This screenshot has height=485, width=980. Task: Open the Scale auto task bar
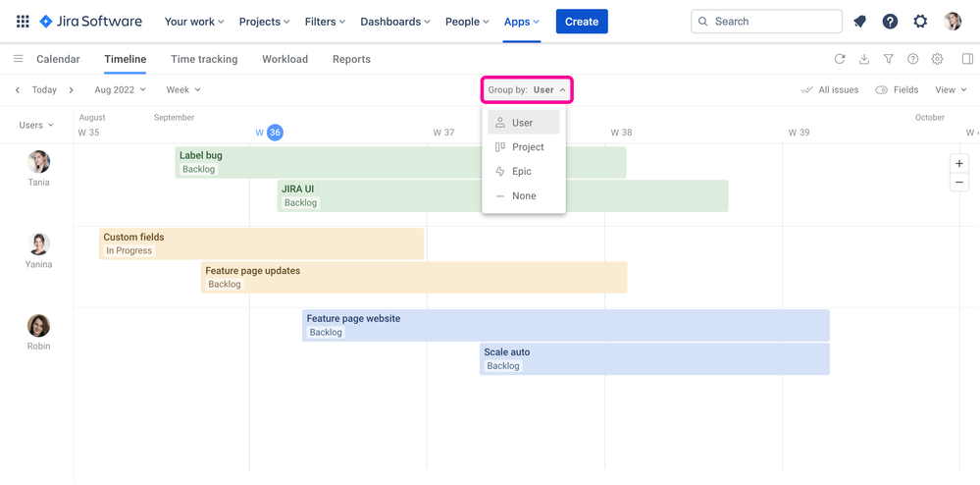[654, 358]
